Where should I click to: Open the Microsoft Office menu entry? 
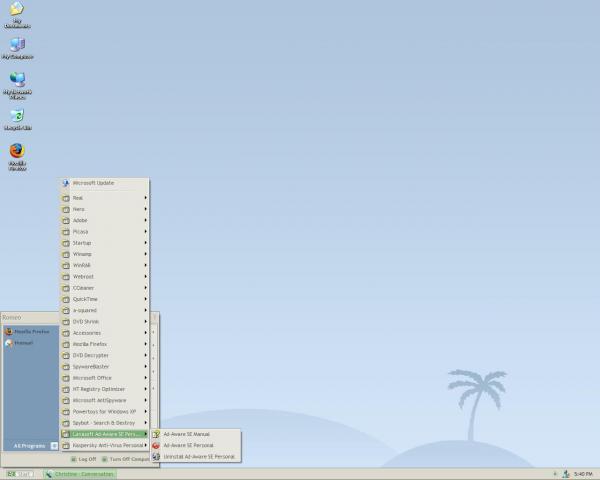click(104, 378)
